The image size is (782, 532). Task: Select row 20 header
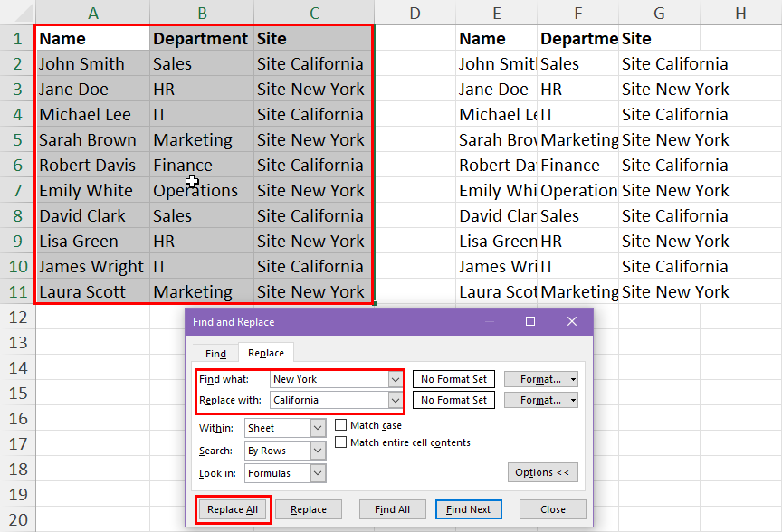[x=18, y=519]
